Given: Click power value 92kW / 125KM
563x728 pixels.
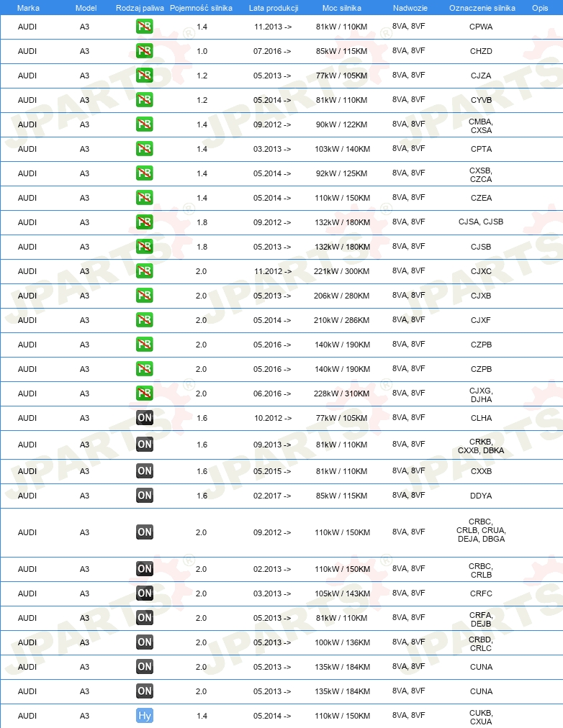Looking at the screenshot, I should click(x=341, y=173).
